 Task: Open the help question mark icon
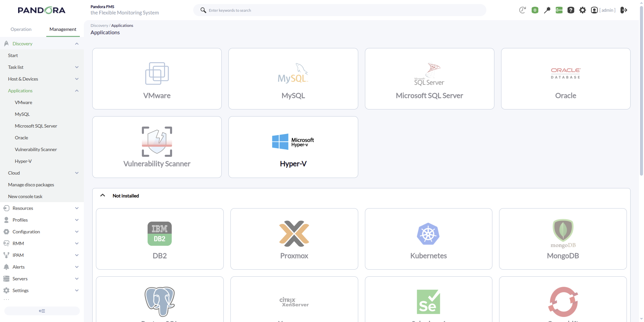tap(571, 10)
